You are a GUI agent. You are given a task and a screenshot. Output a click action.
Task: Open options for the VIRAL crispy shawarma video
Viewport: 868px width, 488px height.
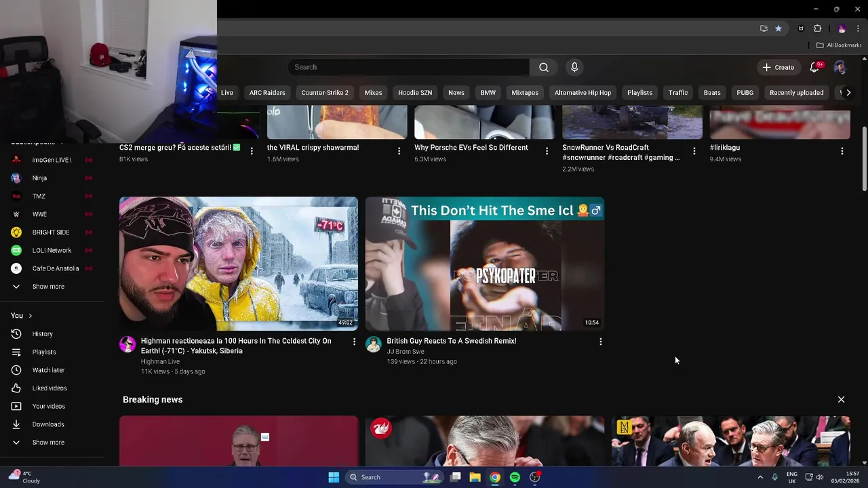pos(399,151)
